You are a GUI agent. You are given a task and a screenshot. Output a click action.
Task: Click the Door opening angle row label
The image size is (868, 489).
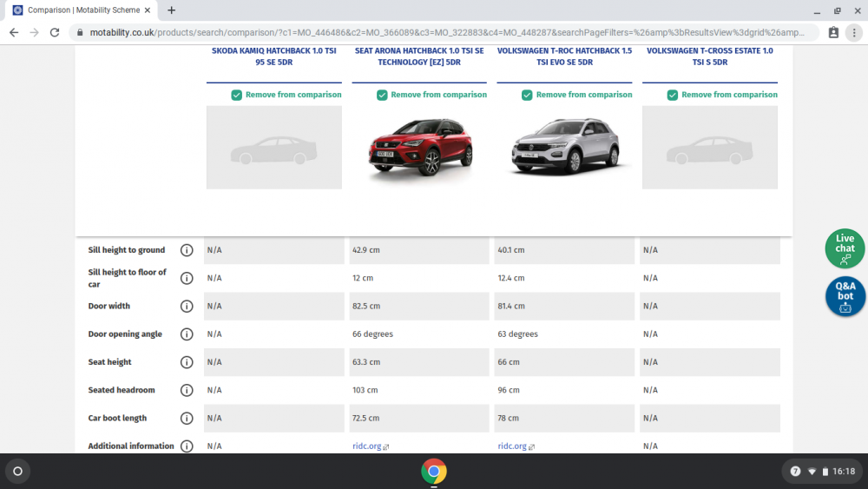125,334
